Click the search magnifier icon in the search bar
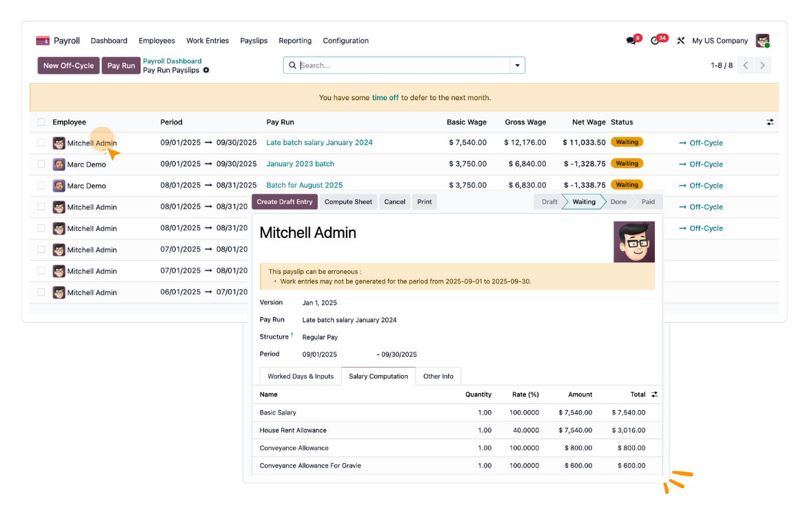The width and height of the screenshot is (812, 522). point(292,65)
